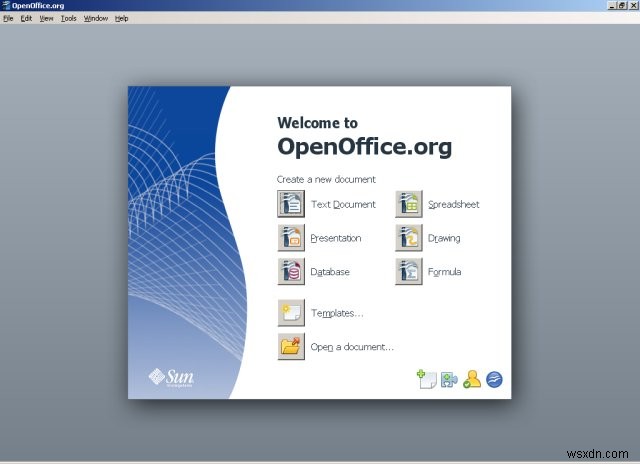Open the Edit menu
Screen dimensions: 640x464
[x=26, y=18]
